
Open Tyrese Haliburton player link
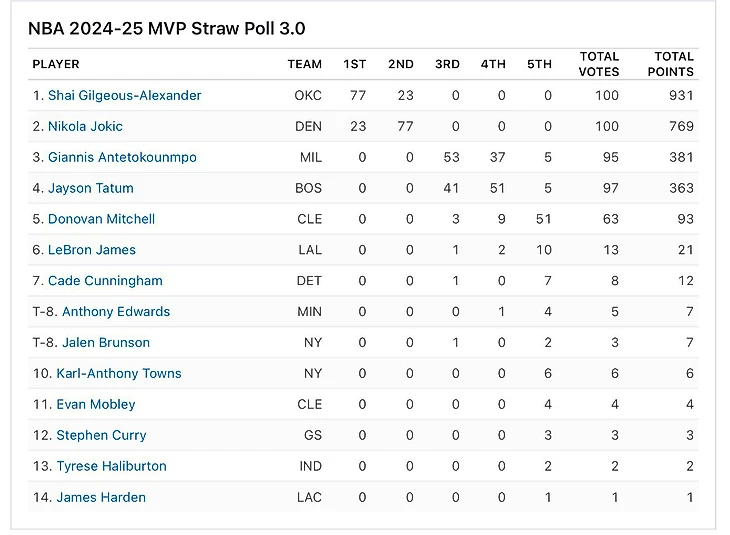111,466
